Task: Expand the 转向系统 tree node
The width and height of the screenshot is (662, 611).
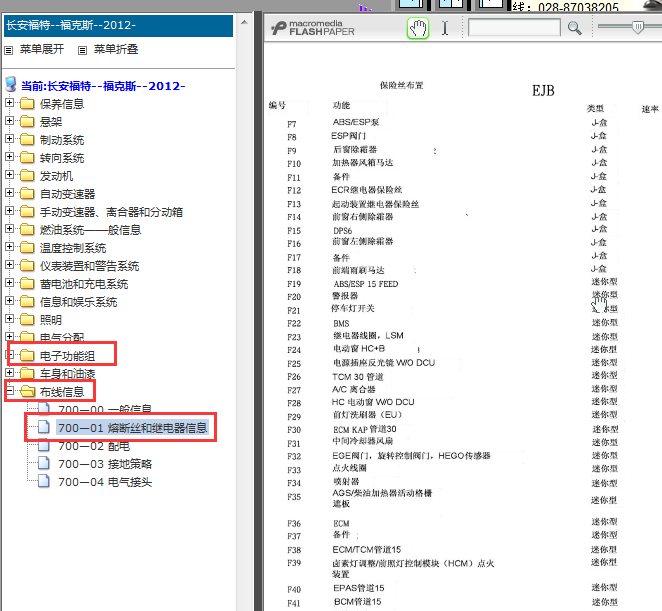Action: pos(9,157)
